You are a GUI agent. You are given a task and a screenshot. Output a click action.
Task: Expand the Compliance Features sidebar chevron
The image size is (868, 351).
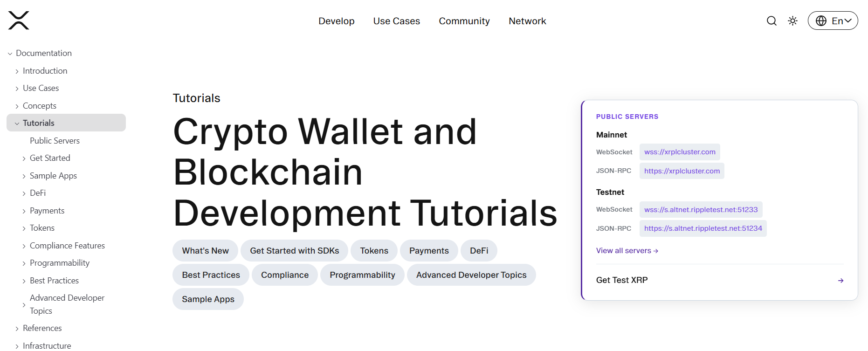[24, 246]
